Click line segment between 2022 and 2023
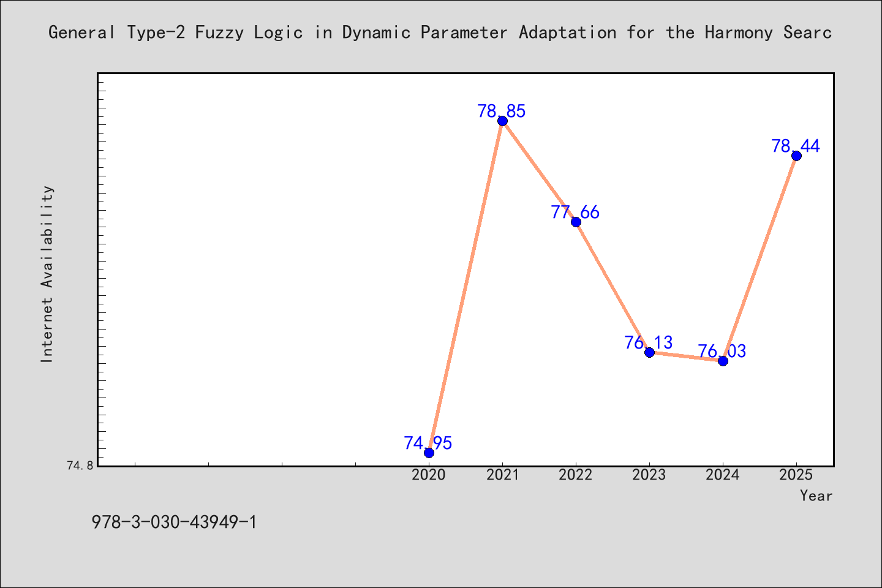Screen dimensions: 882x588 612,287
